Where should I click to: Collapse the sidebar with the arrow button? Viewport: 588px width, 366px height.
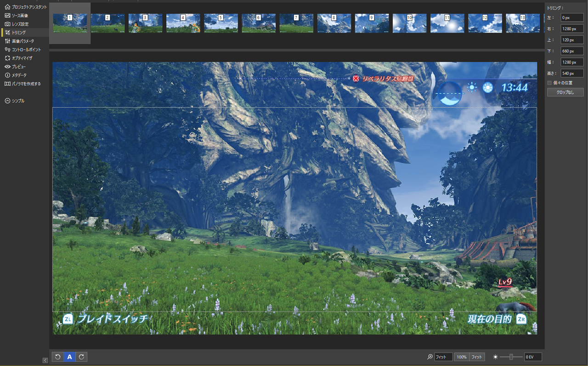[x=45, y=360]
